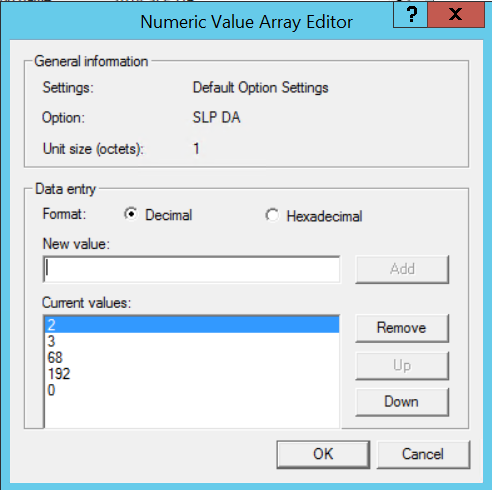Click the SLP DA option name text
The image size is (492, 490).
(x=216, y=117)
